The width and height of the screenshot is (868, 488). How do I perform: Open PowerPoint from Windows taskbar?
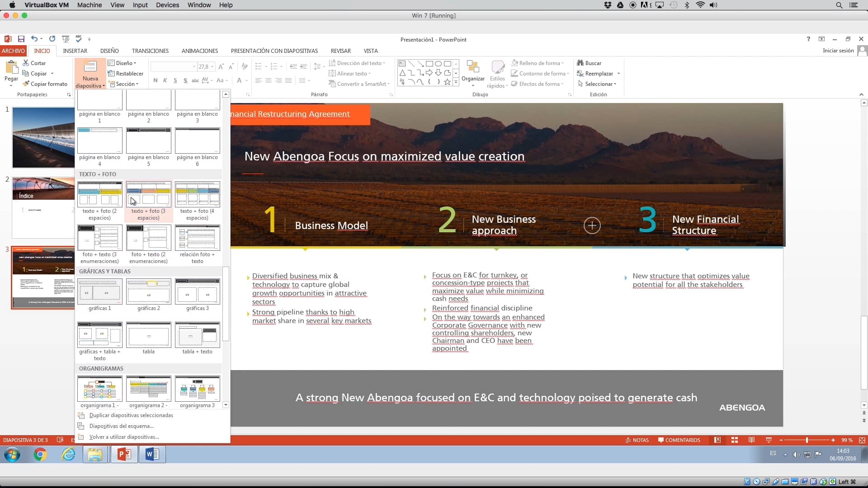(x=124, y=454)
